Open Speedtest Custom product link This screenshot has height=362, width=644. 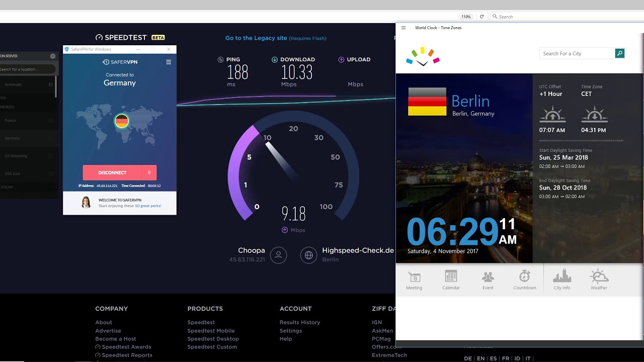point(212,347)
